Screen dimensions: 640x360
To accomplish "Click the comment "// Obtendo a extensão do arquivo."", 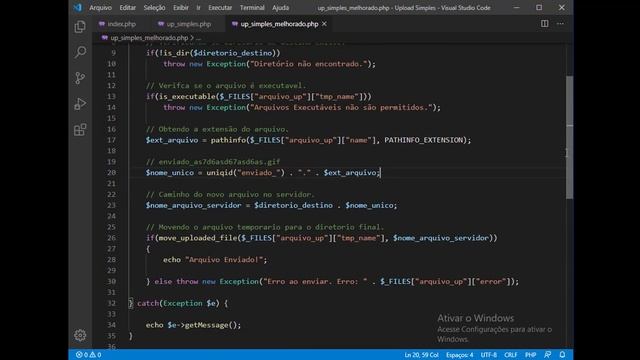I will click(x=217, y=129).
